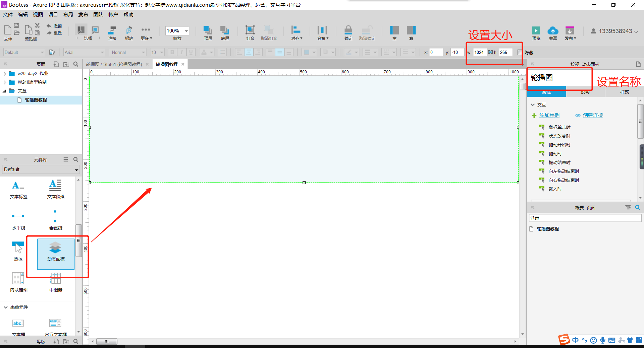The height and width of the screenshot is (348, 644).
Task: Click the 组合 group icon
Action: (250, 30)
